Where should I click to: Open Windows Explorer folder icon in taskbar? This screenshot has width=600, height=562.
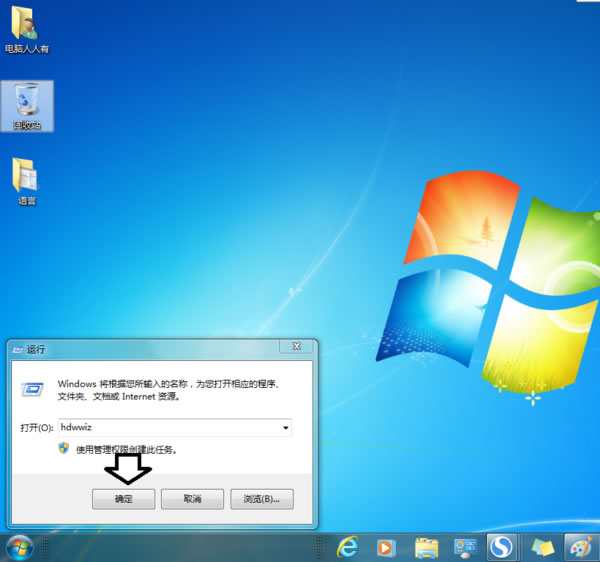[426, 548]
